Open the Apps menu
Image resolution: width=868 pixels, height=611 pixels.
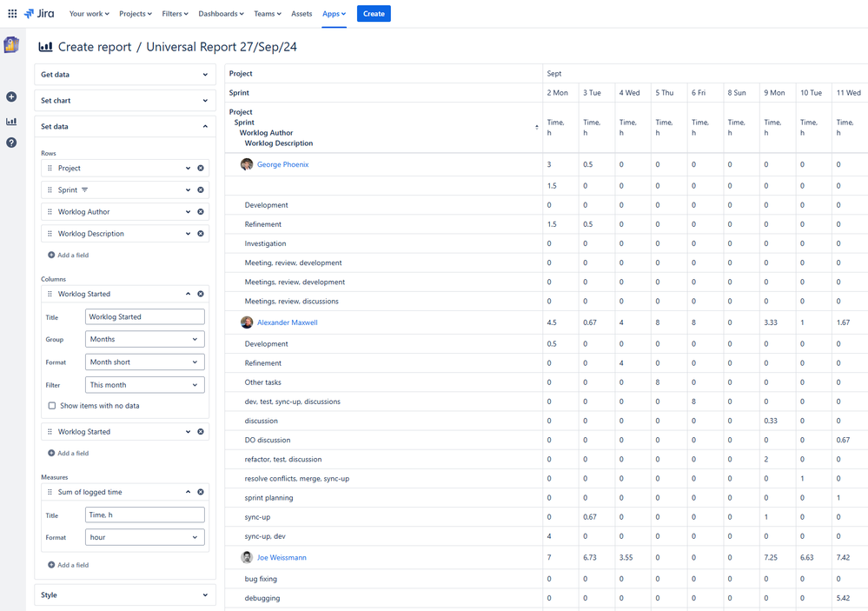tap(334, 14)
